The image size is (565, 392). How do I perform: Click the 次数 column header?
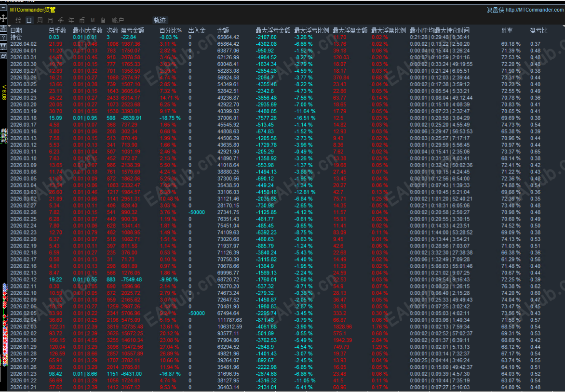(112, 31)
